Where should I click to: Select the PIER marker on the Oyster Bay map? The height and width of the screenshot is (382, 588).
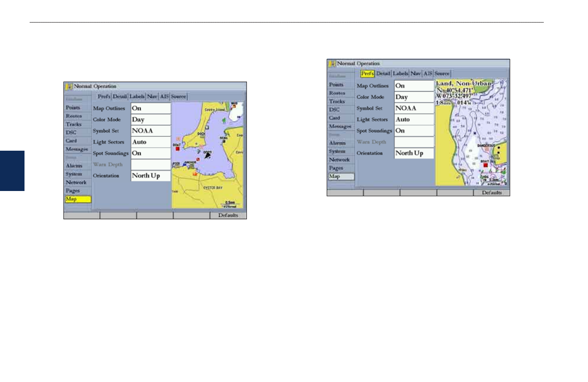click(x=176, y=164)
